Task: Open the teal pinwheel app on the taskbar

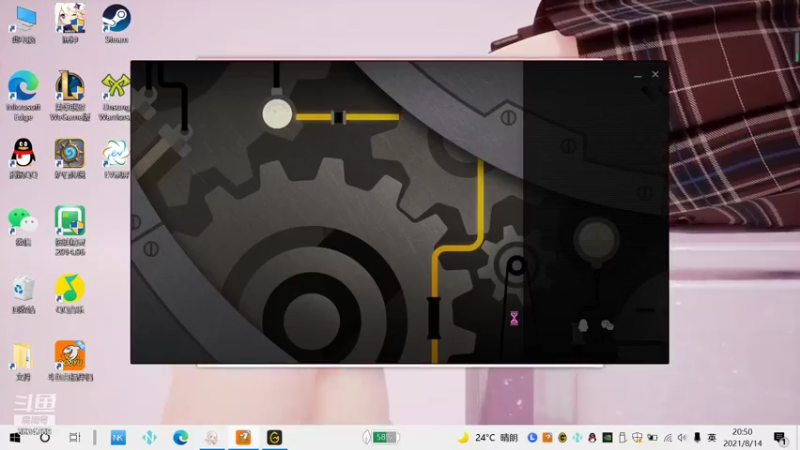Action: click(x=149, y=438)
